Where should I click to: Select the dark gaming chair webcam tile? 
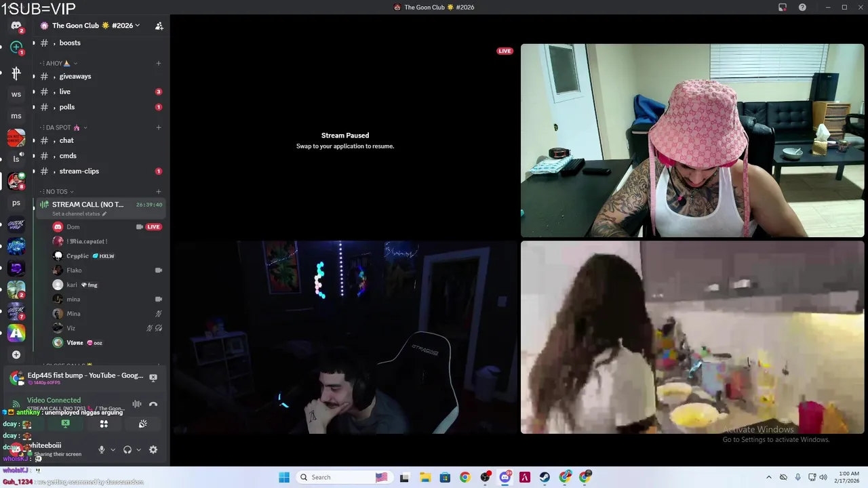(344, 338)
